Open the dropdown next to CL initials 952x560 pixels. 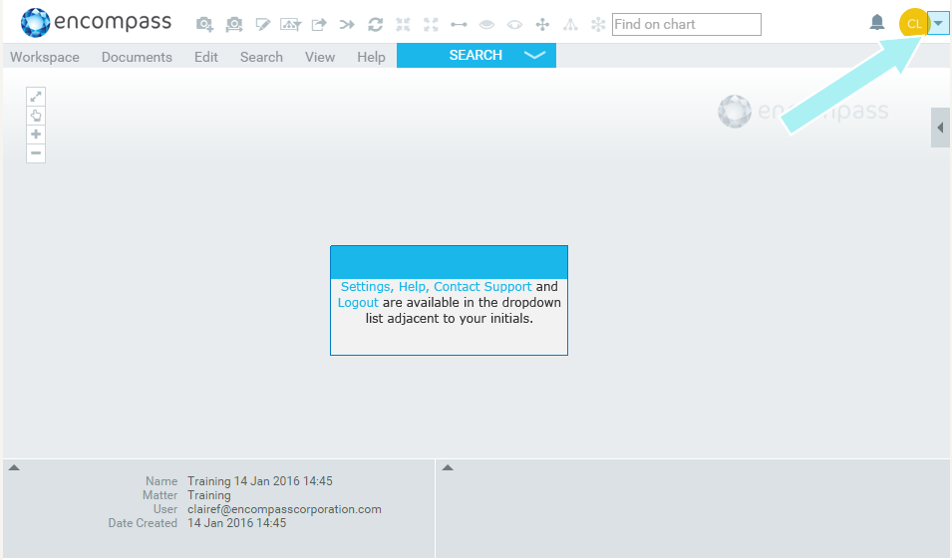click(938, 24)
